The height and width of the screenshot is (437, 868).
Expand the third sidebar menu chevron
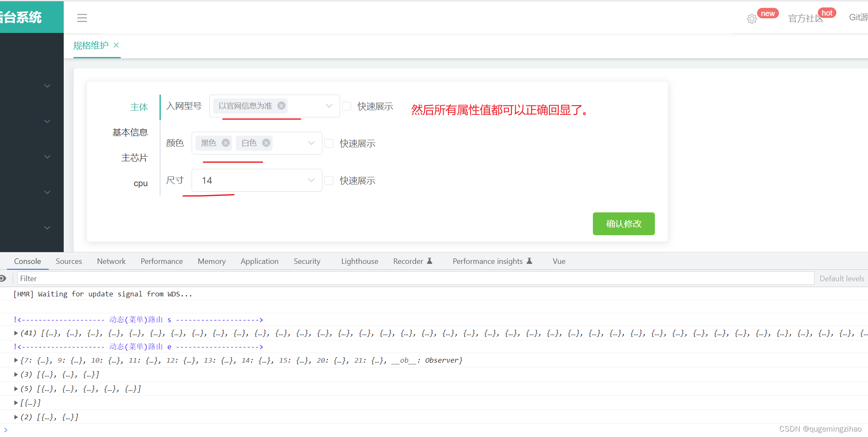[47, 157]
